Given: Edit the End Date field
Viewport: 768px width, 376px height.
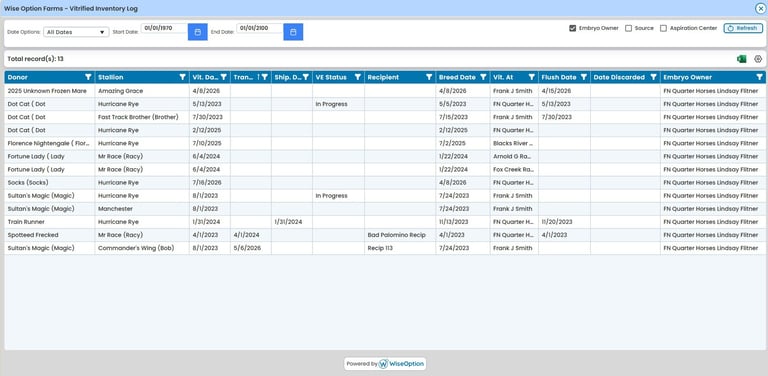Looking at the screenshot, I should coord(260,28).
